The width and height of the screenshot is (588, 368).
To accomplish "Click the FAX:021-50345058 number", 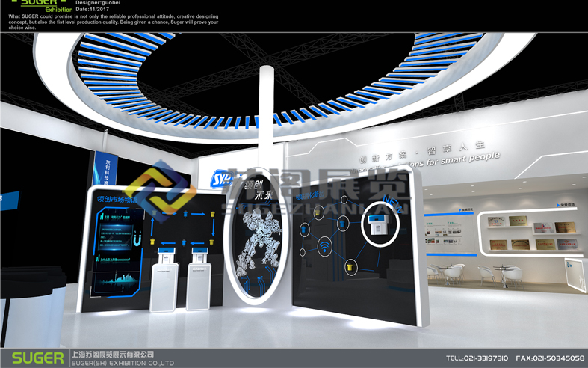I will pyautogui.click(x=550, y=358).
